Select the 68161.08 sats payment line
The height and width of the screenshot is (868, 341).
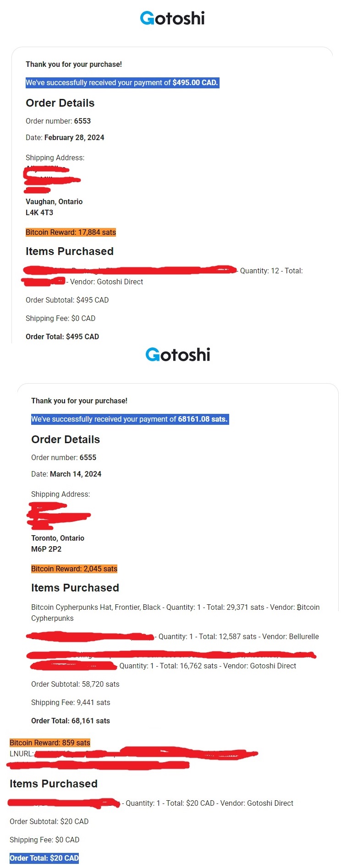129,419
